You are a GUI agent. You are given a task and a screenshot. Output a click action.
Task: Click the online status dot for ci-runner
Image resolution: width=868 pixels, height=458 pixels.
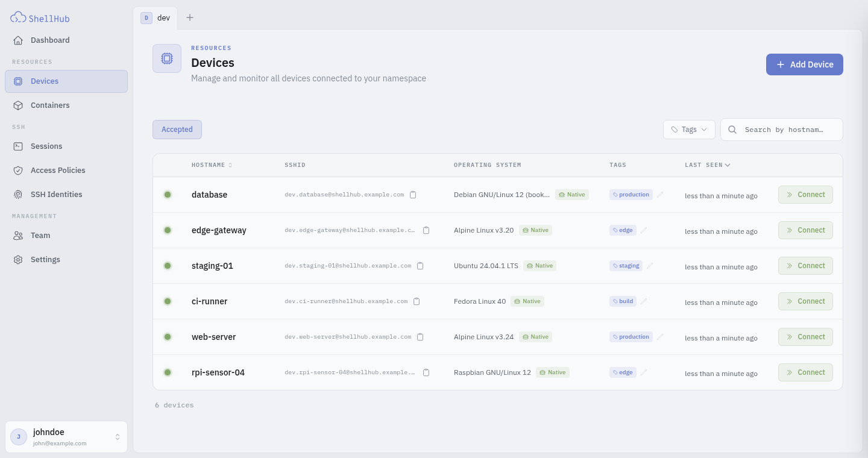pos(168,301)
